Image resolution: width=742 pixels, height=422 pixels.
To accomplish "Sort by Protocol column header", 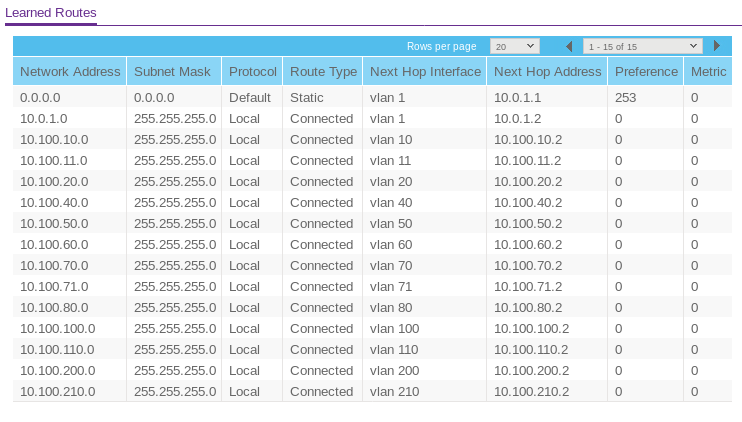I will 252,71.
